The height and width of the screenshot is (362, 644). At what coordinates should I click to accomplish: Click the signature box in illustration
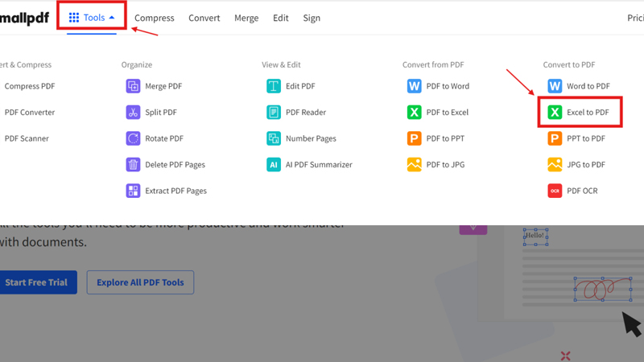pyautogui.click(x=602, y=289)
